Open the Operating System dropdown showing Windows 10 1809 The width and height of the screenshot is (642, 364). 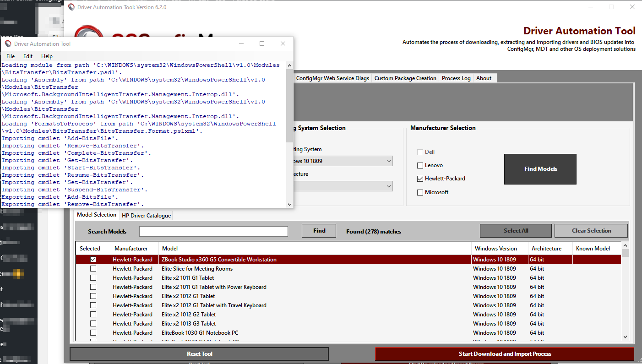pos(388,161)
